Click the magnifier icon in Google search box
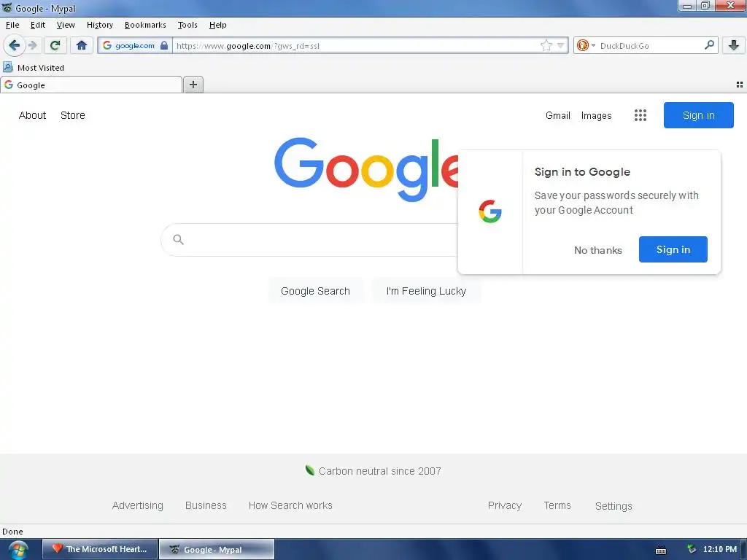 [178, 239]
